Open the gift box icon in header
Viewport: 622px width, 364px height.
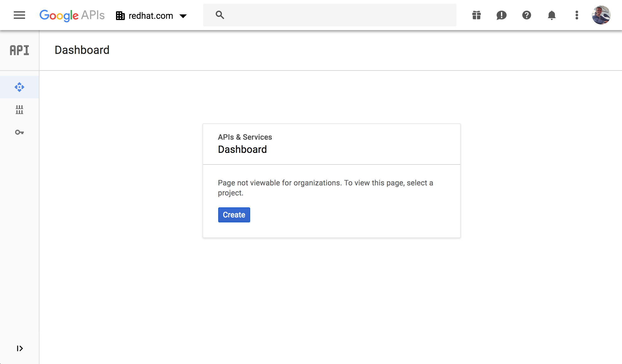477,15
